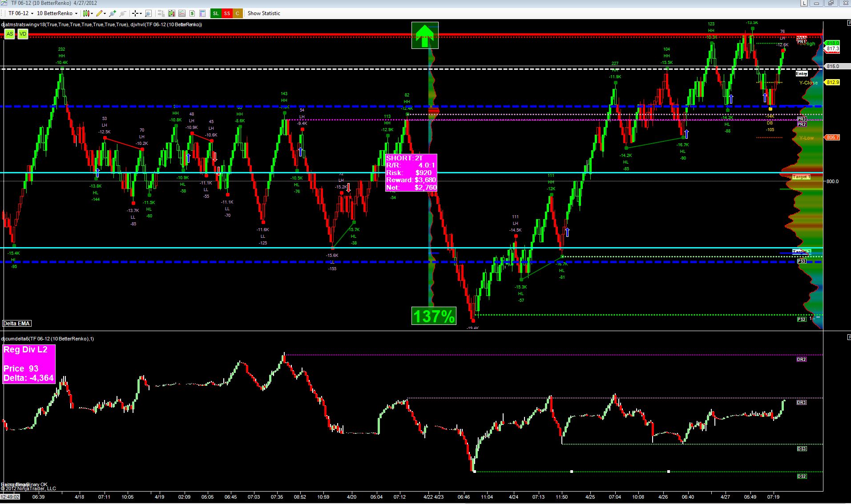The image size is (851, 504).
Task: Toggle the green AS chart button
Action: pos(9,34)
